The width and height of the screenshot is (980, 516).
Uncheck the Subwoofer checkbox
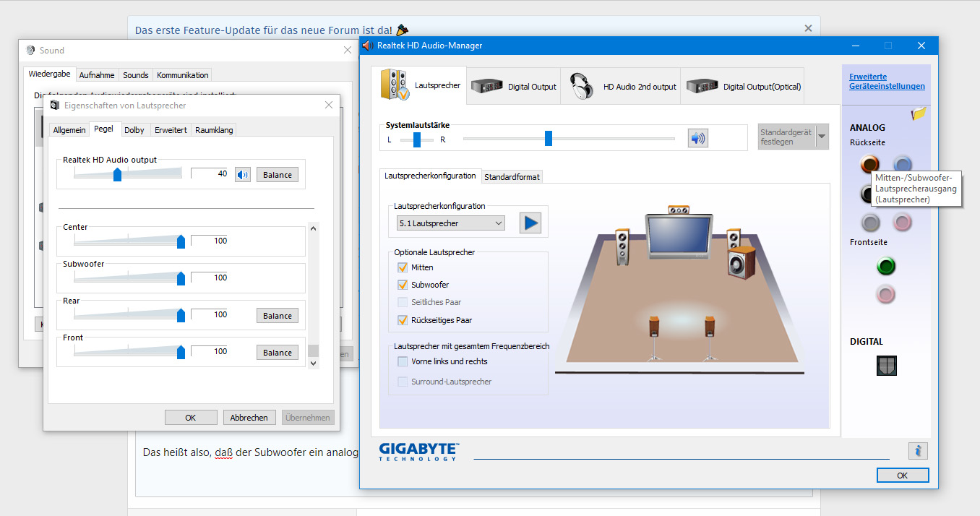click(x=403, y=285)
